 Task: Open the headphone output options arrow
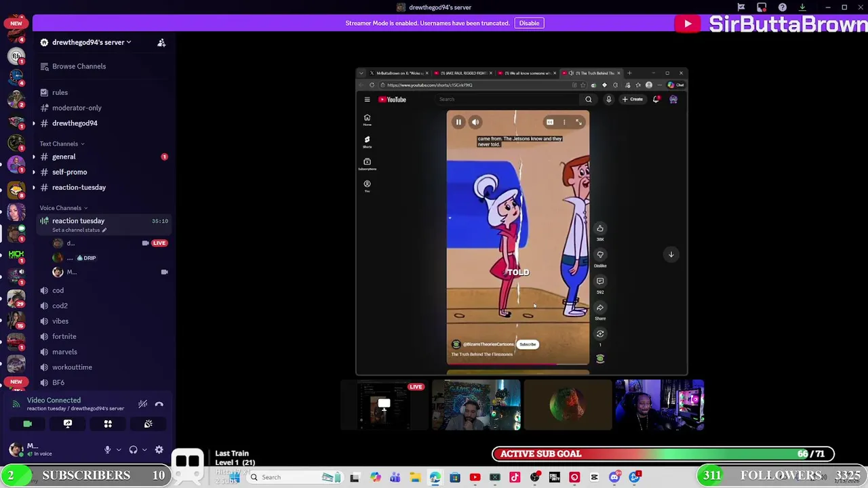click(x=144, y=449)
